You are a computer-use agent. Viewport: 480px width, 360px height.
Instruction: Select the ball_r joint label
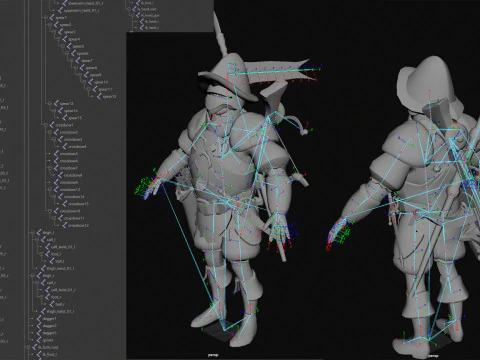(x=60, y=304)
